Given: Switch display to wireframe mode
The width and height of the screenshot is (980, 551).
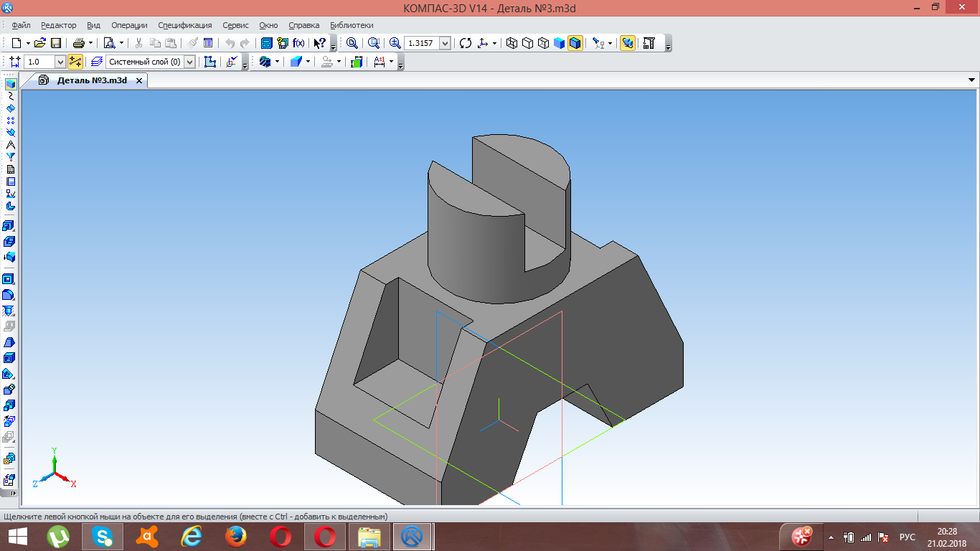Looking at the screenshot, I should click(512, 43).
